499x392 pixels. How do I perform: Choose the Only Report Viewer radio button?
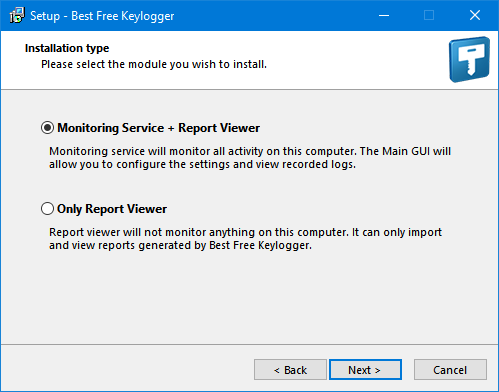coord(47,209)
